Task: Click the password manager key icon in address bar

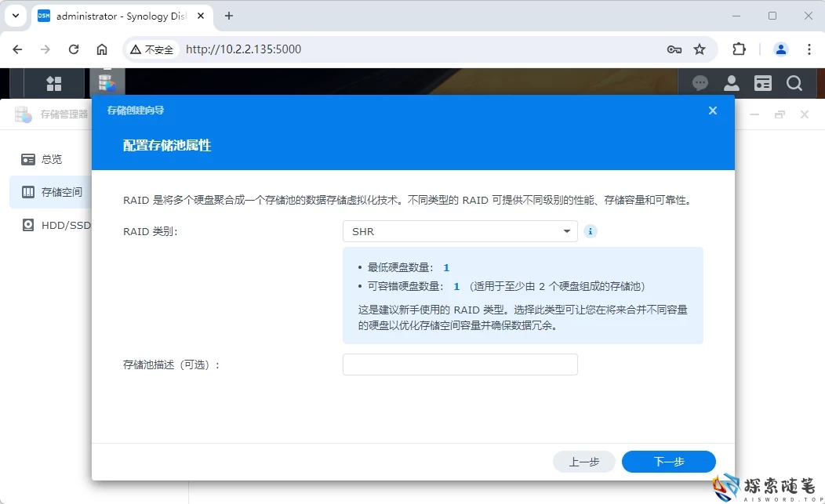Action: [x=674, y=49]
